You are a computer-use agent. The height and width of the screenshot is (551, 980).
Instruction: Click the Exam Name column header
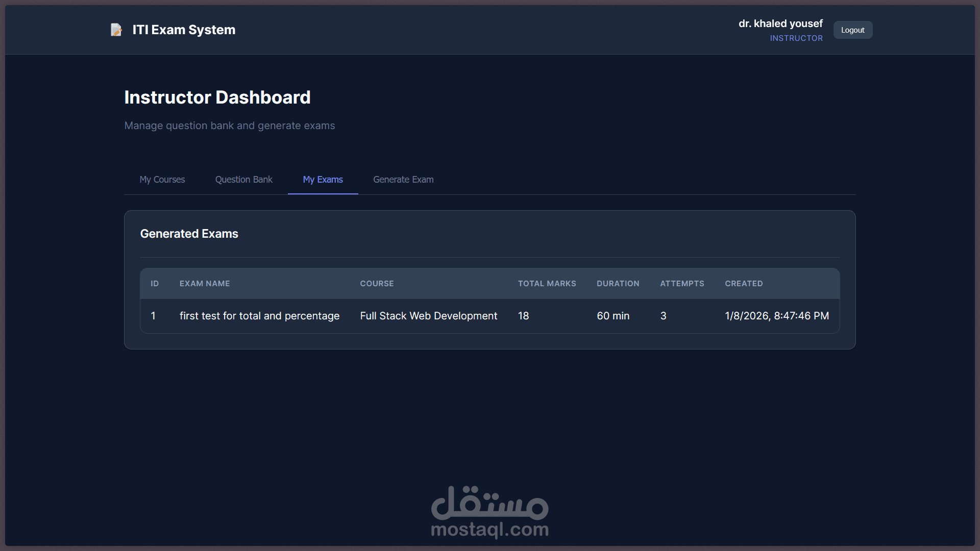coord(205,284)
